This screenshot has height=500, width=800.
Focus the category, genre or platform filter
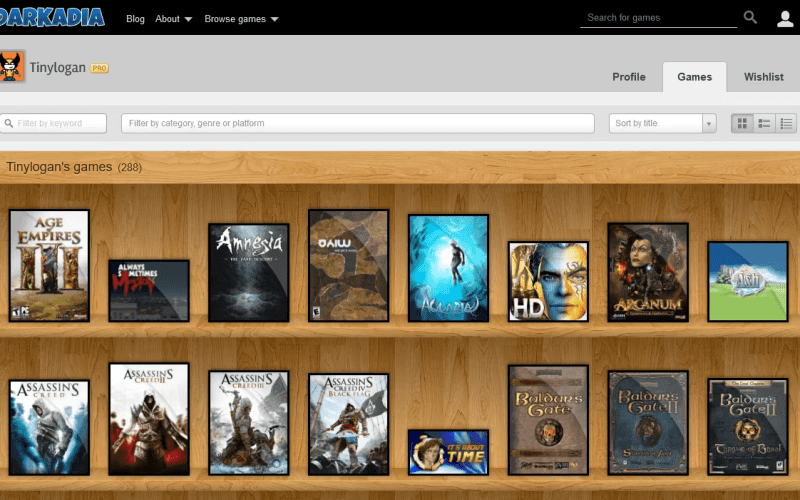(358, 123)
